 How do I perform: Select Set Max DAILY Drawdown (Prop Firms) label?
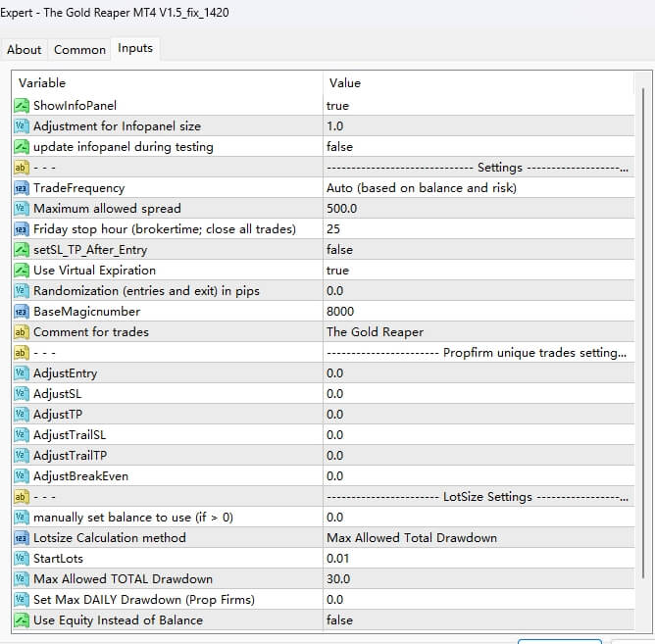point(144,600)
